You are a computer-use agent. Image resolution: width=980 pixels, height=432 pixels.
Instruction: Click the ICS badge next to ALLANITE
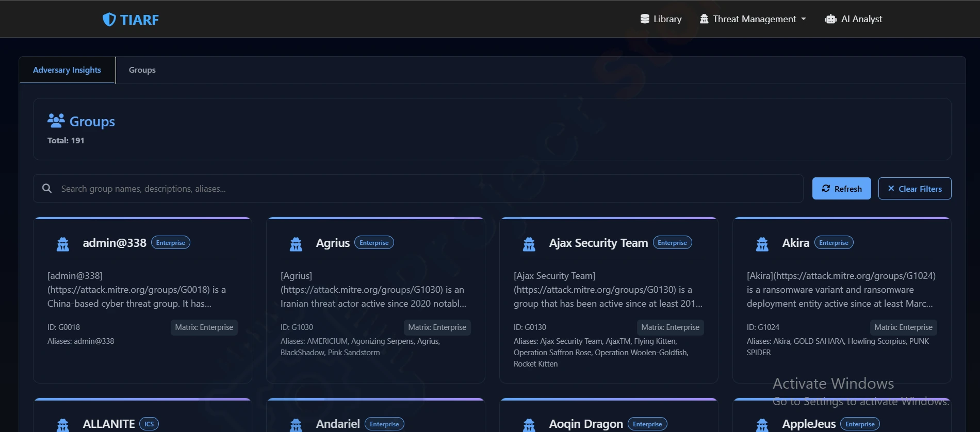click(x=149, y=424)
